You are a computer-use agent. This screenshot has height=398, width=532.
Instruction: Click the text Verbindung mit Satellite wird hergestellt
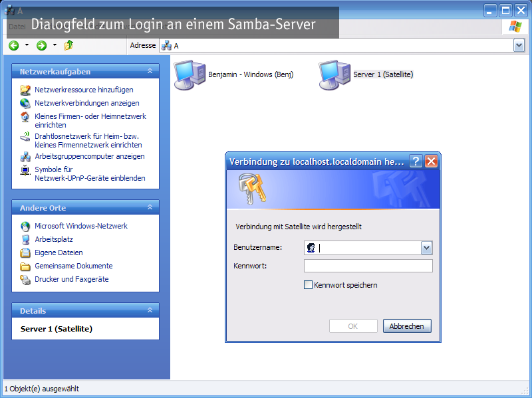click(299, 227)
